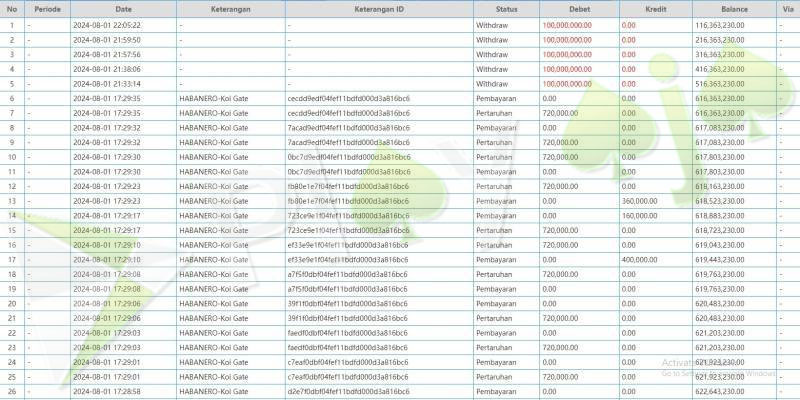Click the Withdraw status in row 1
800x400 pixels.
pos(492,24)
